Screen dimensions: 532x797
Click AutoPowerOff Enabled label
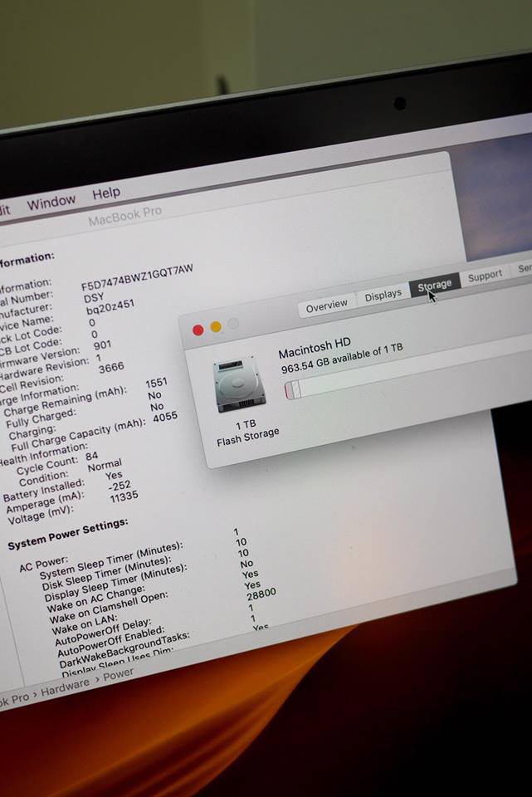tap(110, 643)
